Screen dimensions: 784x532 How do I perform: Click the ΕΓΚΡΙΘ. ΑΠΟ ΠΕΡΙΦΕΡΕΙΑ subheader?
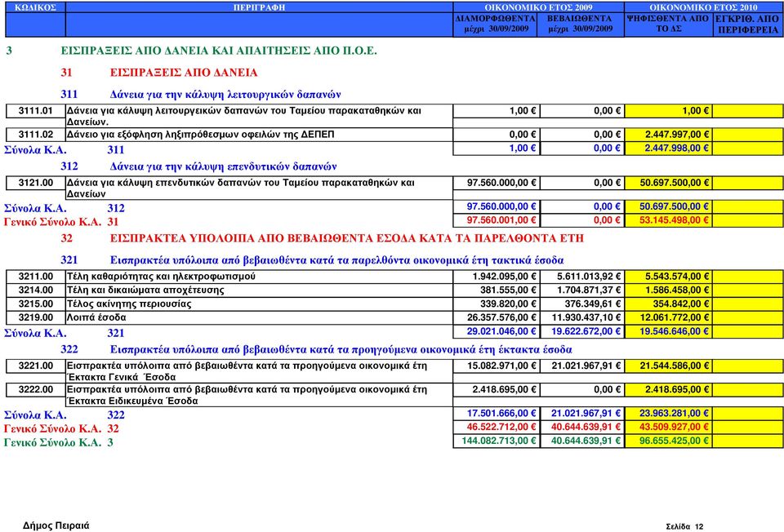(748, 24)
